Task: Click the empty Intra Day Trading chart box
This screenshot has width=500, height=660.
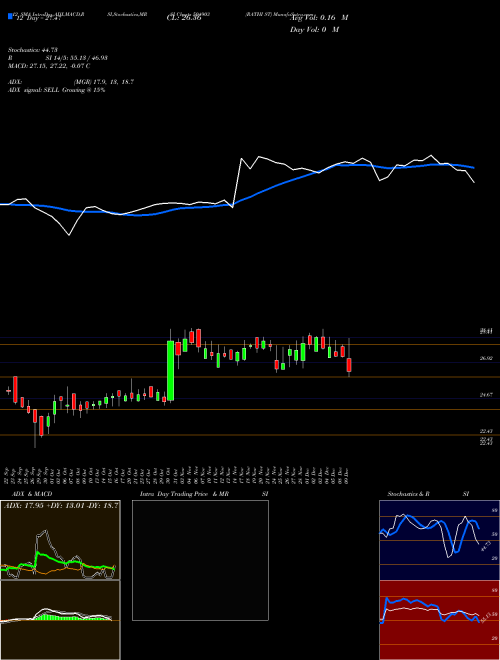Action: point(200,560)
